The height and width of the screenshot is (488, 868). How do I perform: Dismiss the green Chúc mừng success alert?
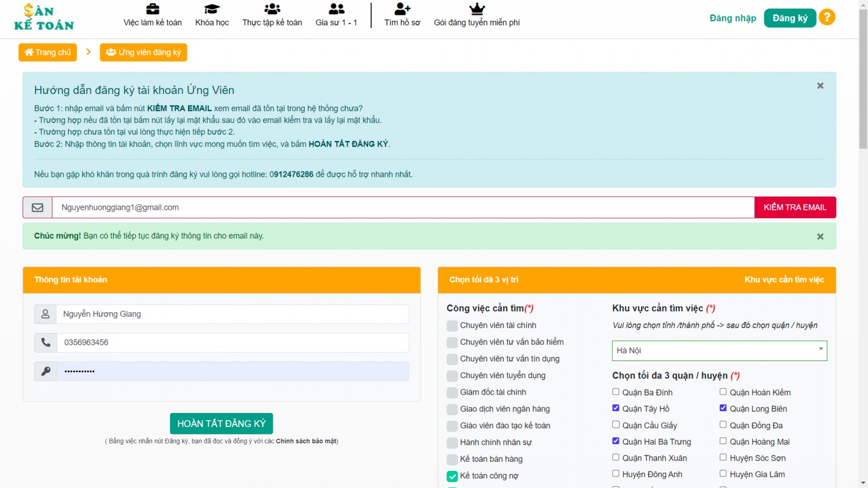point(820,236)
